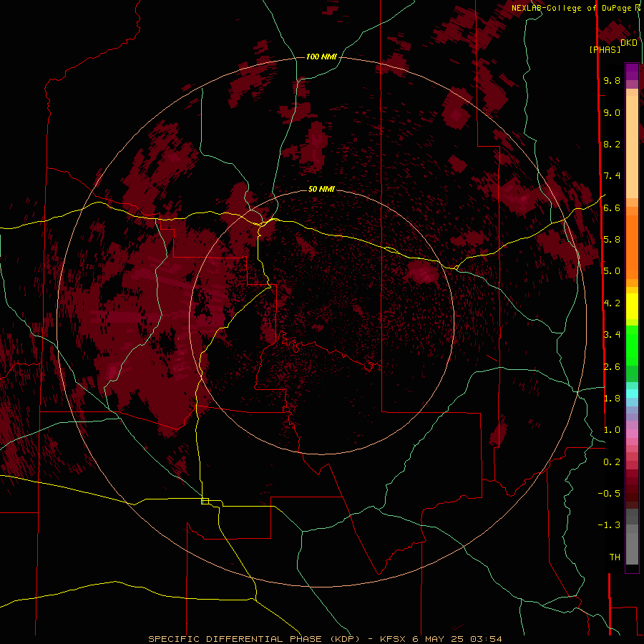Click the 0.2 value on the color scale
644x644 pixels.
(612, 462)
